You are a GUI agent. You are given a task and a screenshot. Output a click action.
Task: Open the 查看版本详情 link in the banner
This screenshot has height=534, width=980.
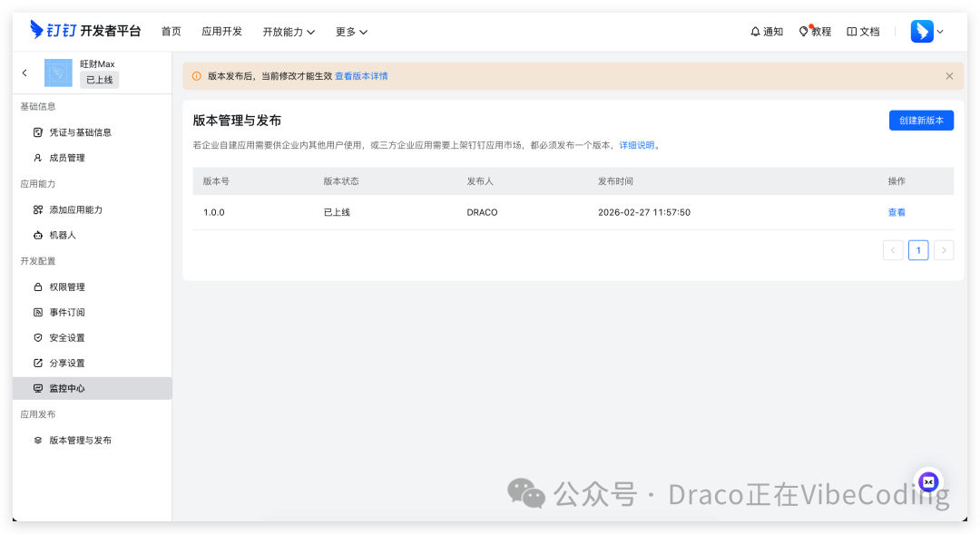(x=363, y=76)
